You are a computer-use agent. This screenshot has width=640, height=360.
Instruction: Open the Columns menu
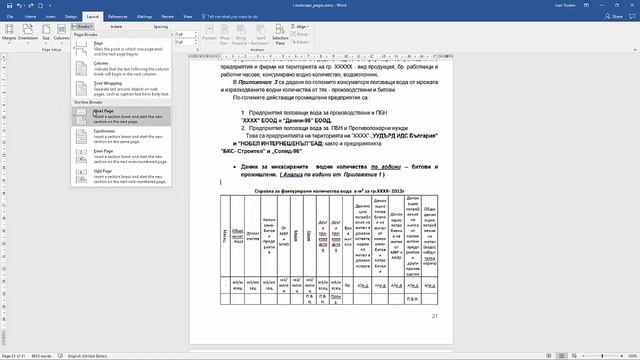tap(61, 33)
